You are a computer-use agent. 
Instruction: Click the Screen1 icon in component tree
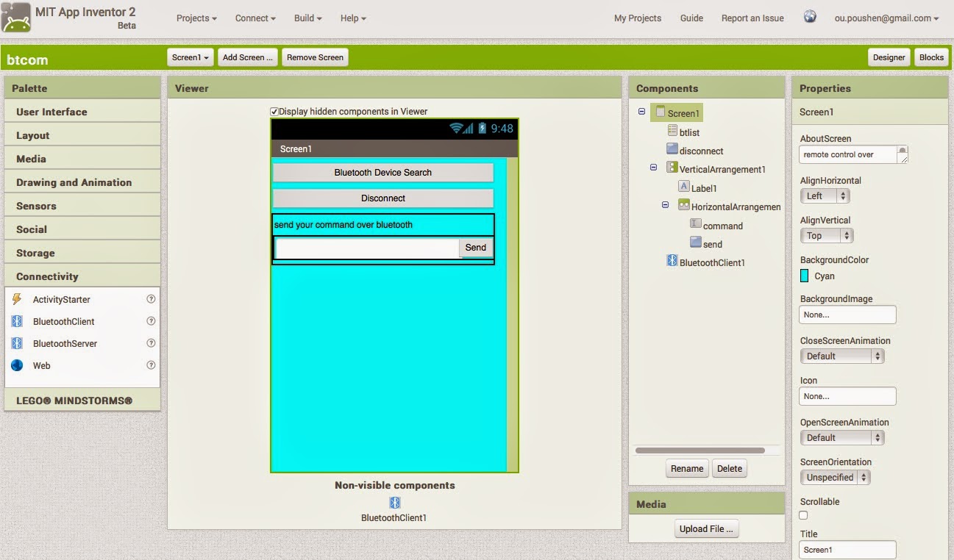point(660,112)
